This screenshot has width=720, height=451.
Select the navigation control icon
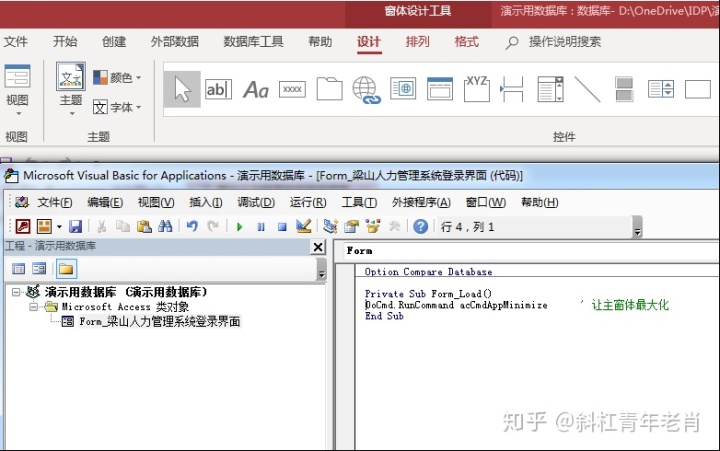tap(440, 89)
